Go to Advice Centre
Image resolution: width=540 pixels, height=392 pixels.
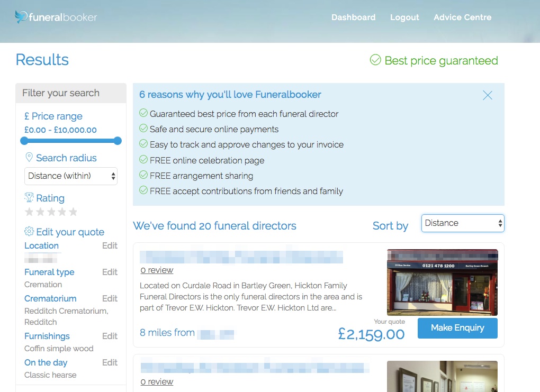pos(462,17)
